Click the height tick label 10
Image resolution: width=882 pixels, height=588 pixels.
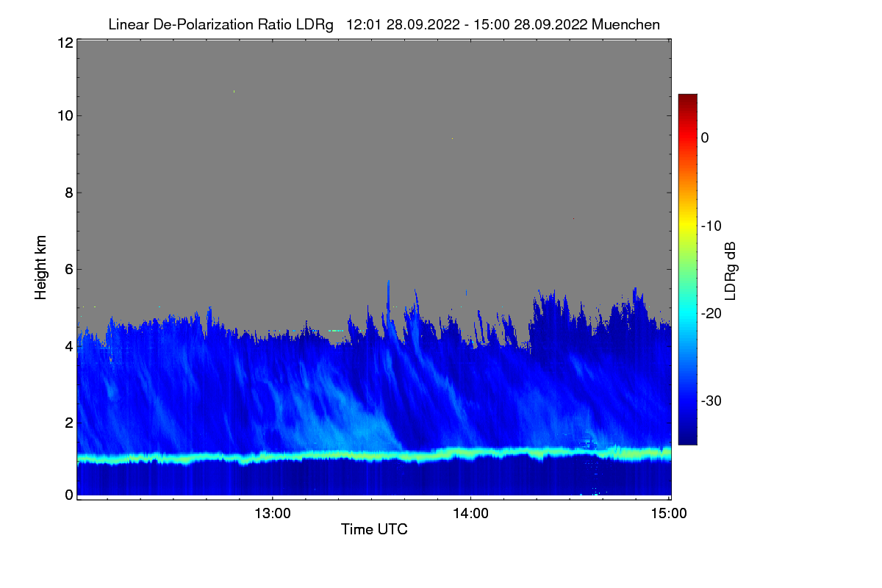(64, 115)
